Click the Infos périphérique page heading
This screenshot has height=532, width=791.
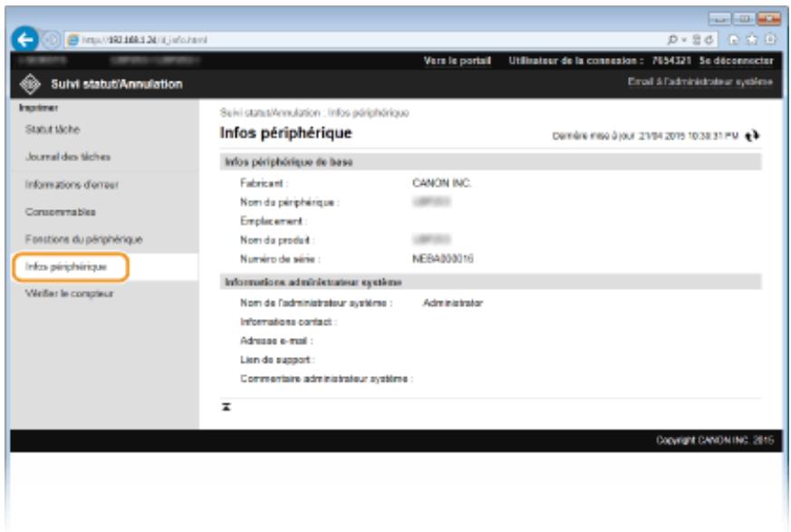[x=285, y=132]
